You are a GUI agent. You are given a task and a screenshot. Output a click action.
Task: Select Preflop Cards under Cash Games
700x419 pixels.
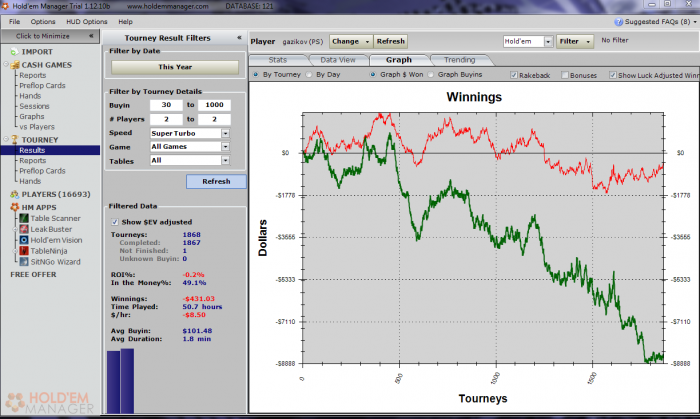tap(42, 86)
